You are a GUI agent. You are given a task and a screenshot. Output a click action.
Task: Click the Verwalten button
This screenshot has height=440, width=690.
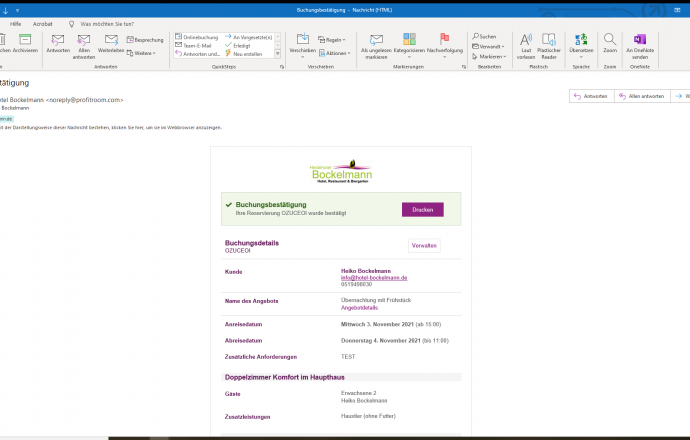pyautogui.click(x=424, y=246)
